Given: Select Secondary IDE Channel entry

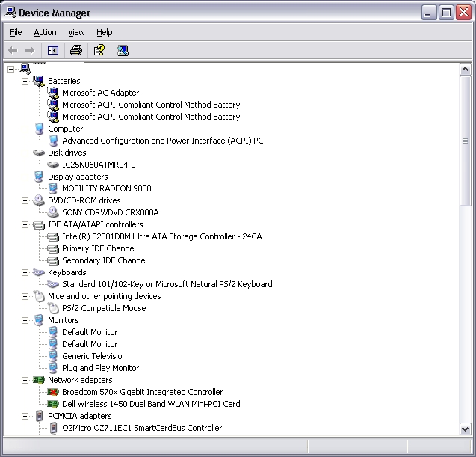Looking at the screenshot, I should [105, 260].
